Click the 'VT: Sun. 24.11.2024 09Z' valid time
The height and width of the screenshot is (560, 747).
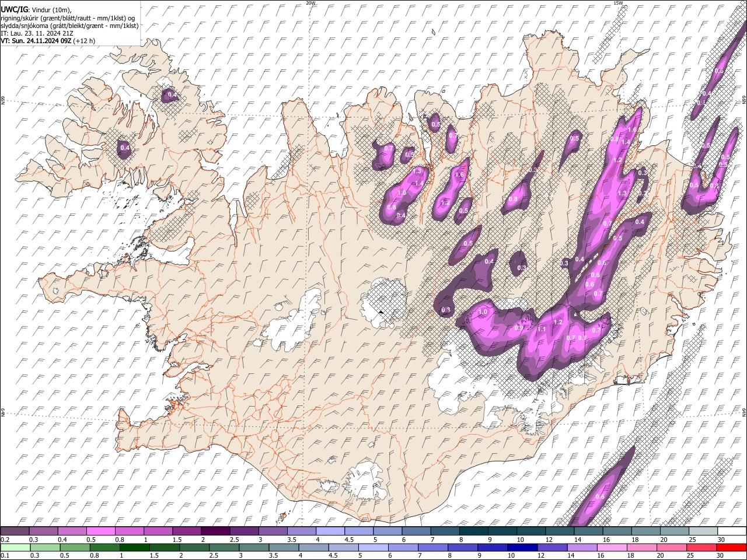point(36,41)
